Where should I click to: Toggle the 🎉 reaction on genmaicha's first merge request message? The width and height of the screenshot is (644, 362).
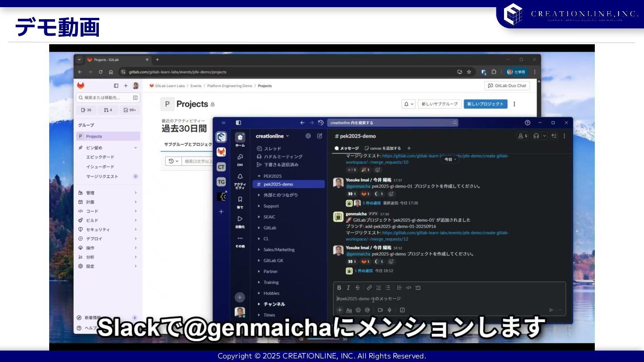coord(365,169)
